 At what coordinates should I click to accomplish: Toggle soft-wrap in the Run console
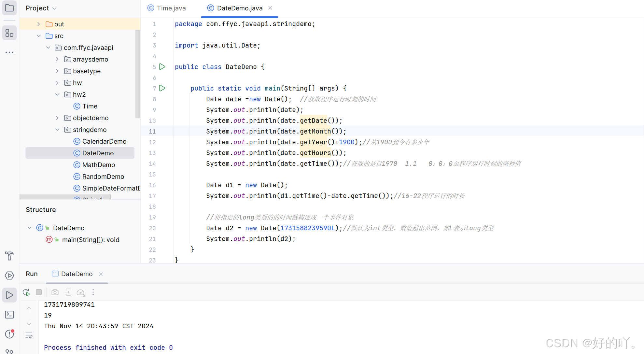click(29, 335)
